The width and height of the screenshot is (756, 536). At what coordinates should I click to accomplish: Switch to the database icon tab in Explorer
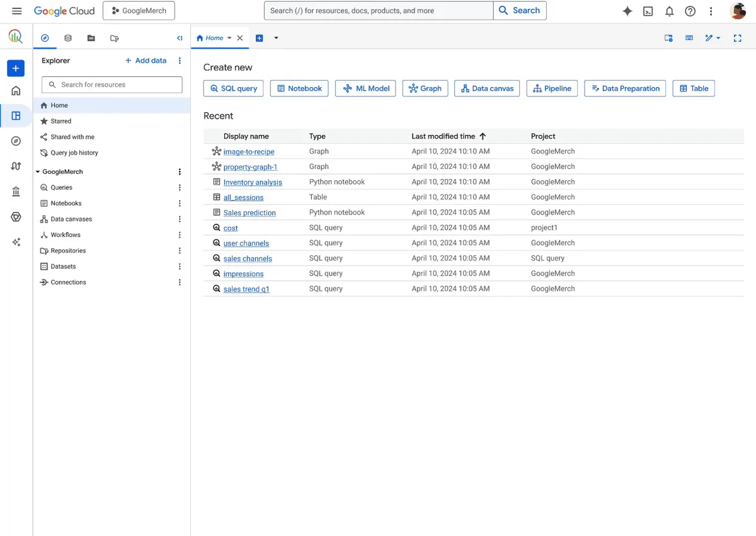click(x=68, y=38)
